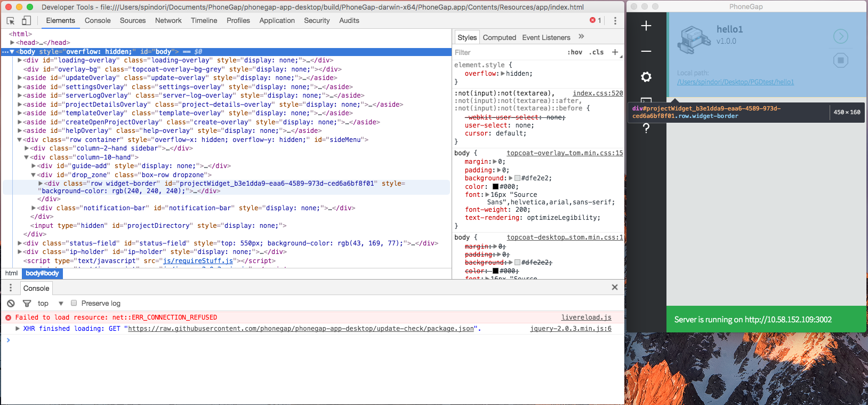The image size is (868, 405).
Task: Open the Profiles tab
Action: (238, 20)
